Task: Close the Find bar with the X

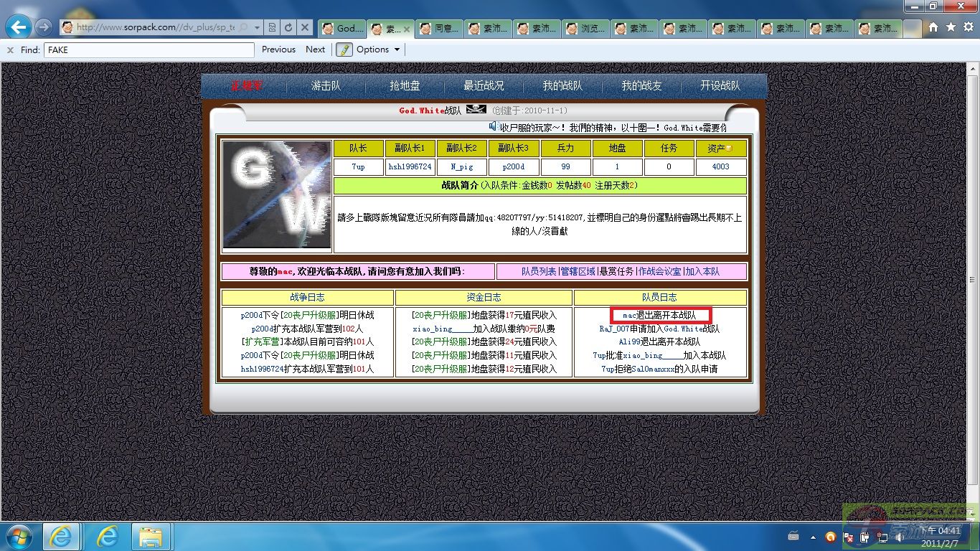Action: (x=10, y=50)
